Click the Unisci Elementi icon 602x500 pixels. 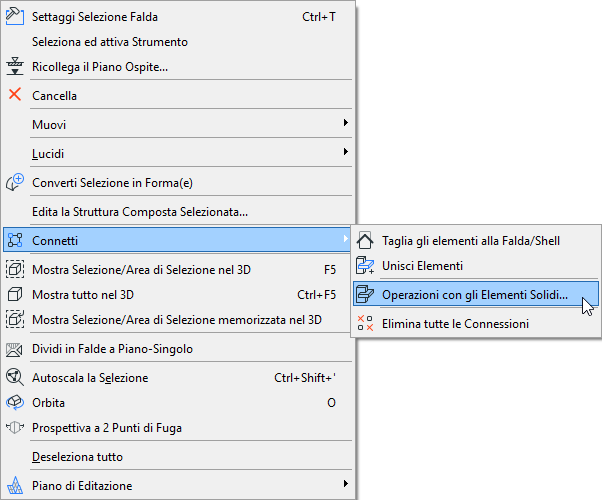click(x=365, y=266)
